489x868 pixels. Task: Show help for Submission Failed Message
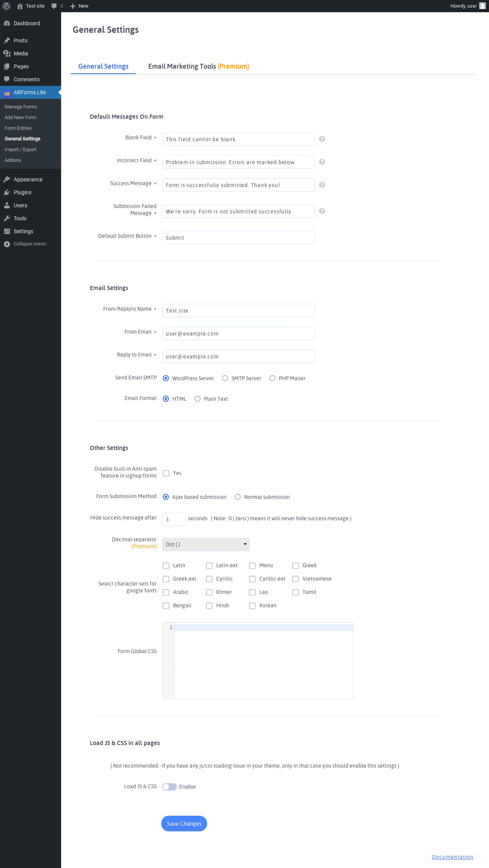(x=322, y=211)
